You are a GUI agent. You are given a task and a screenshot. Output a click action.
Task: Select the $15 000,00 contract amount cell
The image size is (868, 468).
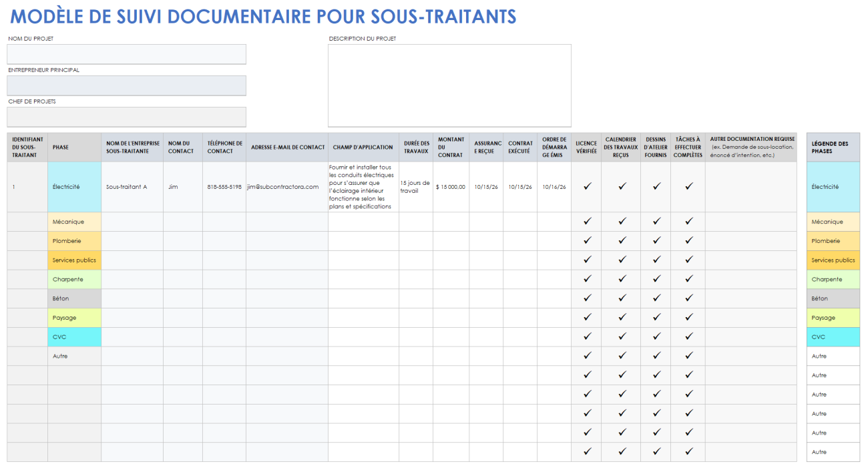[451, 186]
